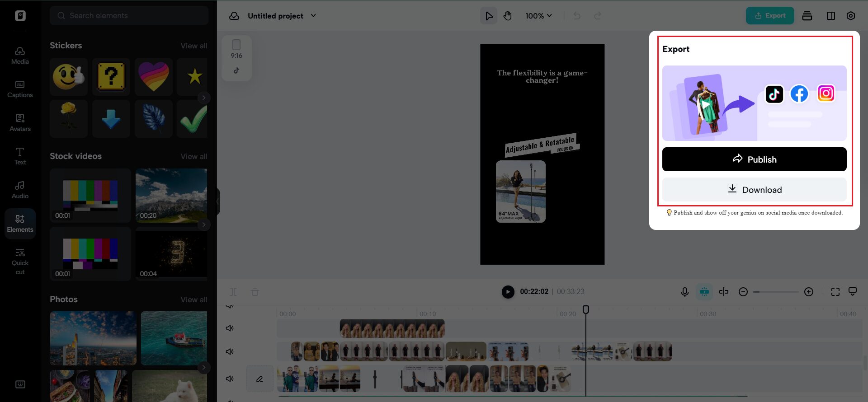Click the split clip tool

point(233,292)
